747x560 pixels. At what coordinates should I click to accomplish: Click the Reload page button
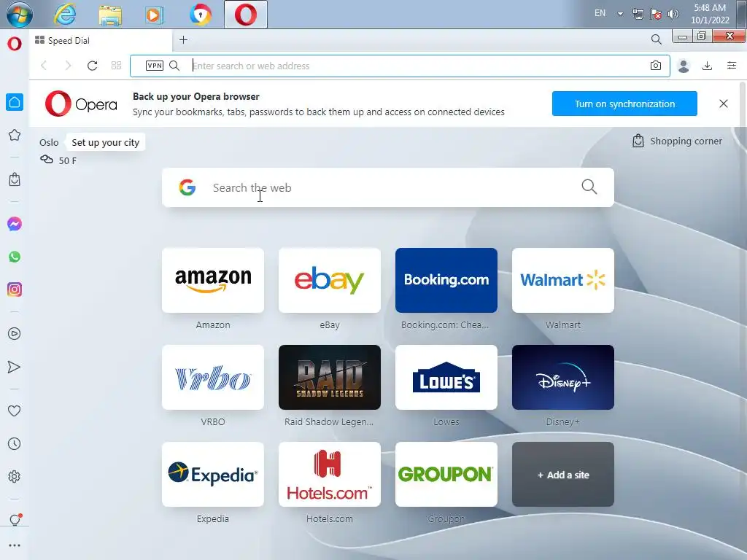click(x=93, y=66)
